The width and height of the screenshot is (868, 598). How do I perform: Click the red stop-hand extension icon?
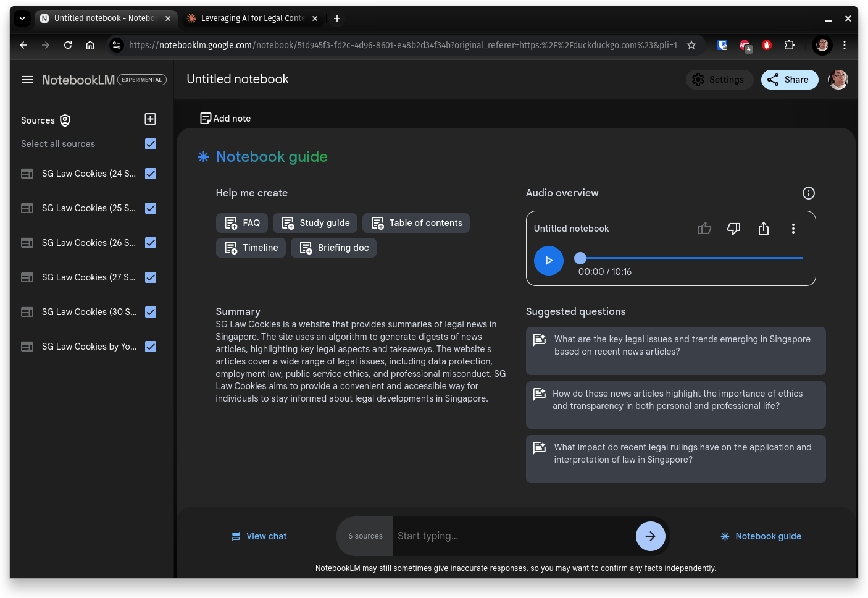767,45
